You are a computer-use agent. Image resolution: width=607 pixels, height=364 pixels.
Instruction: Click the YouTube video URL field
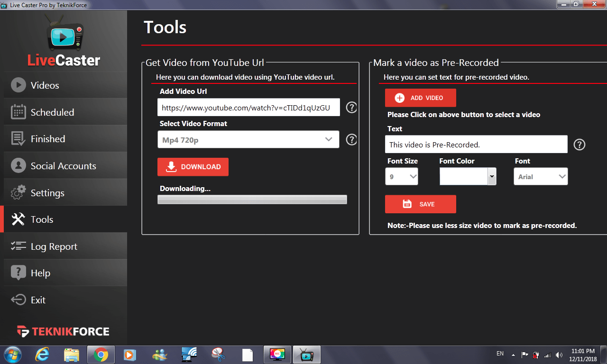tap(248, 108)
